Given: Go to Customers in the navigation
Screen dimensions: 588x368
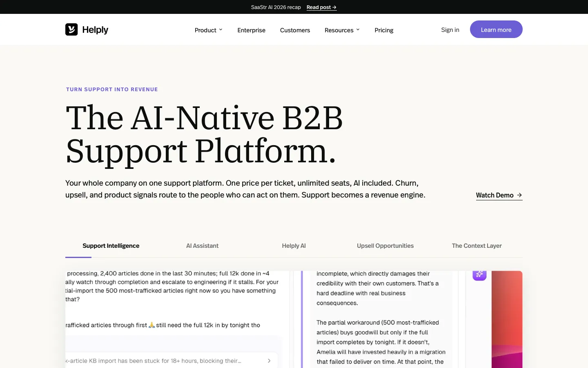Looking at the screenshot, I should pyautogui.click(x=295, y=30).
